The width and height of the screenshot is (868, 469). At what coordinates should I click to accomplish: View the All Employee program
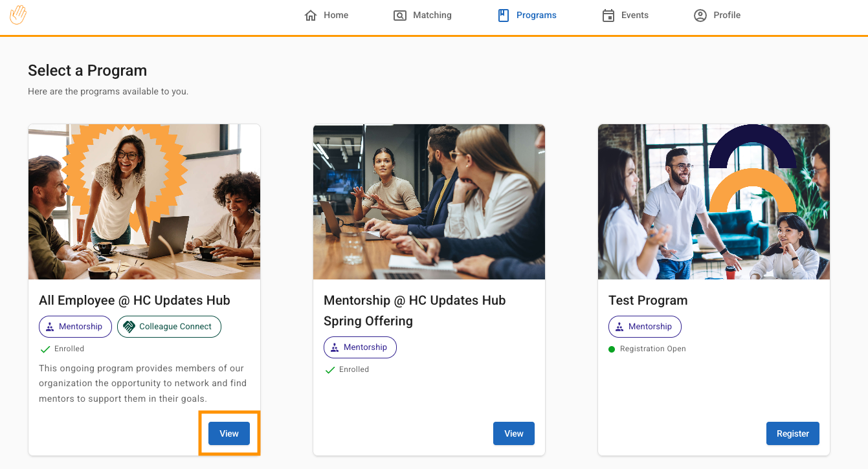pyautogui.click(x=229, y=433)
